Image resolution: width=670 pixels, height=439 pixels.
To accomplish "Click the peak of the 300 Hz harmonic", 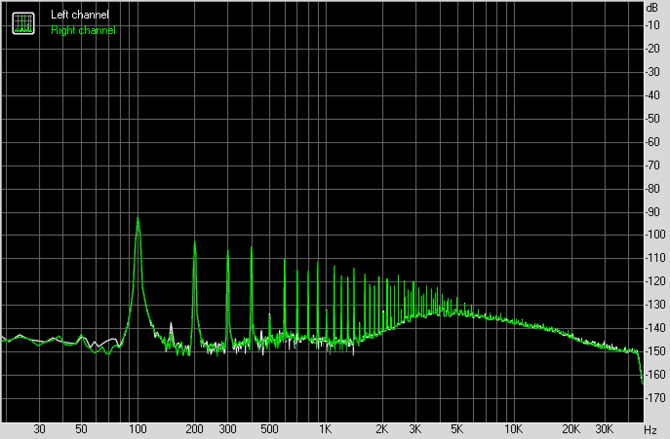I will (x=228, y=251).
